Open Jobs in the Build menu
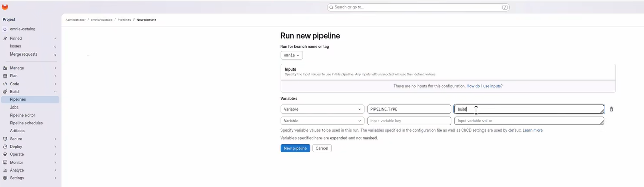This screenshot has width=644, height=187. (31, 108)
